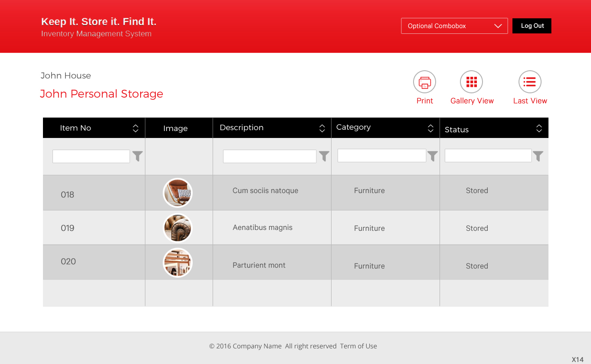Click the Item No filter funnel icon
Image resolution: width=591 pixels, height=364 pixels.
(138, 156)
